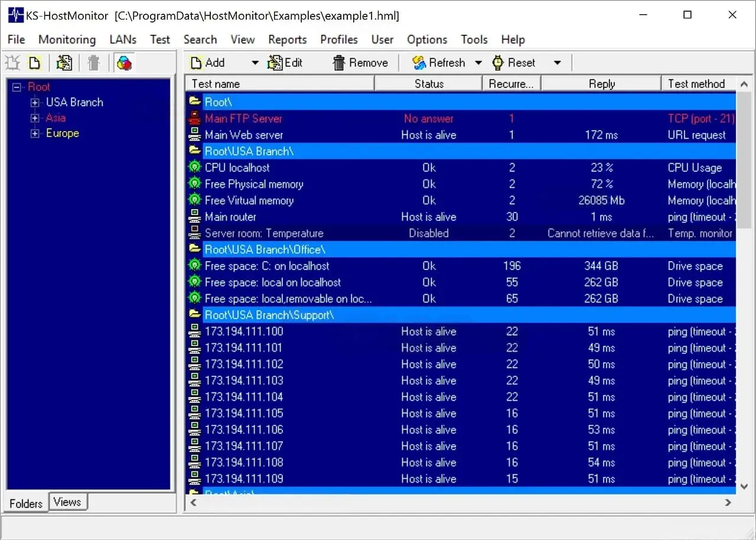
Task: Click Free space: local,removable row icon
Action: 194,298
